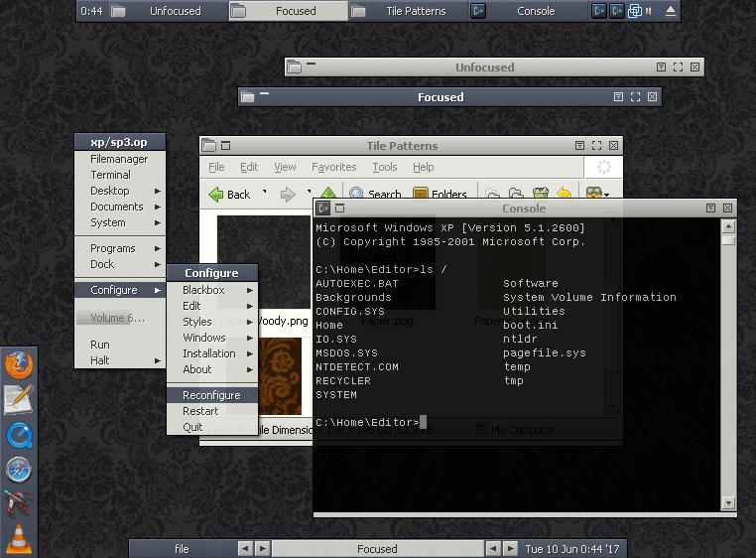Open the red aircraft game dock icon

click(x=19, y=503)
